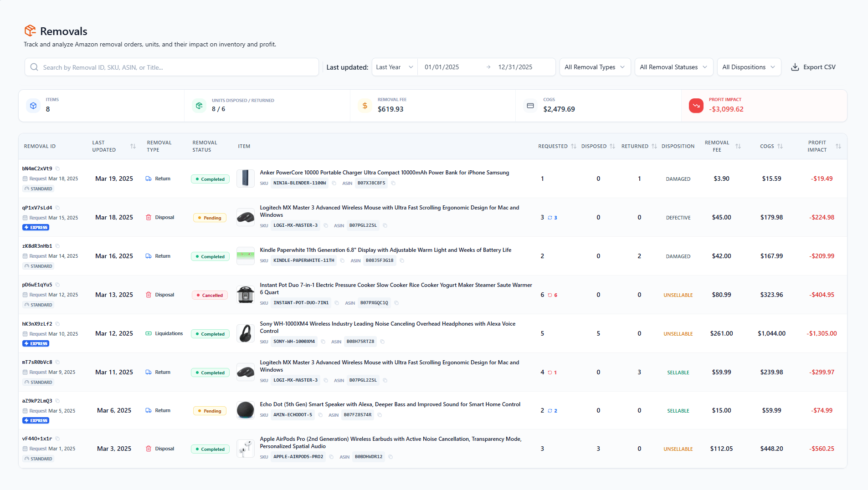Click the Profit Impact trending down icon

[x=696, y=106]
